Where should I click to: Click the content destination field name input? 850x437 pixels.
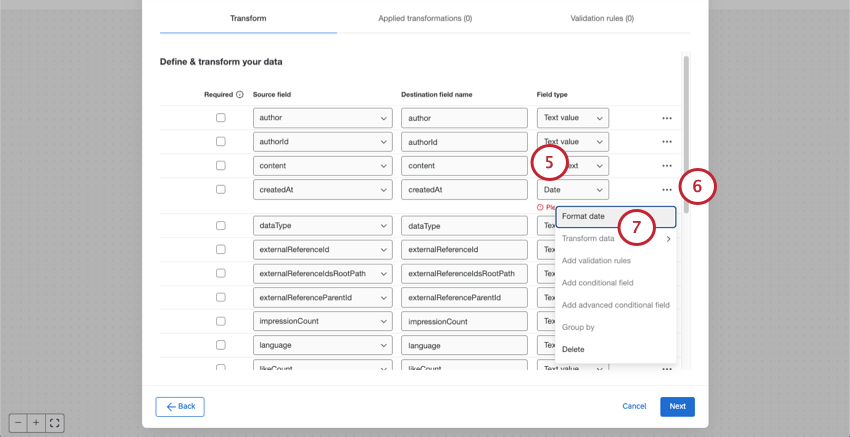[463, 166]
